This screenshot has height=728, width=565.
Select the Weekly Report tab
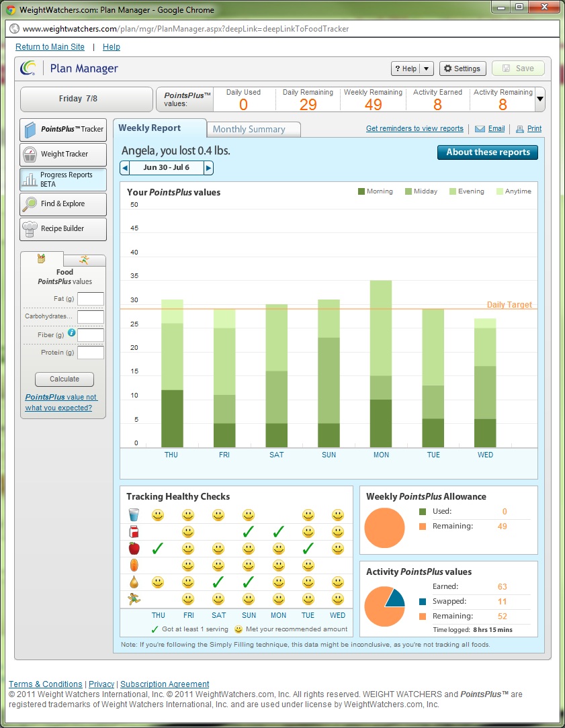click(x=159, y=128)
